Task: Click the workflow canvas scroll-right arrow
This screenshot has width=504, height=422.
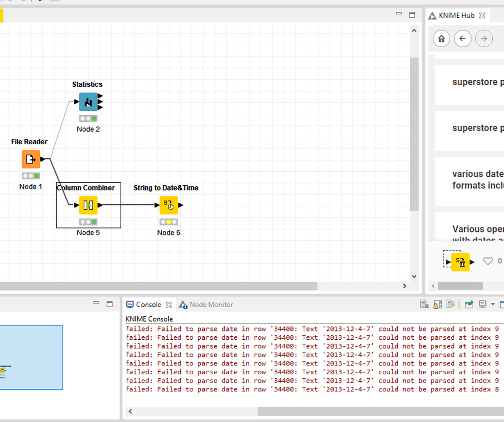Action: [x=405, y=286]
